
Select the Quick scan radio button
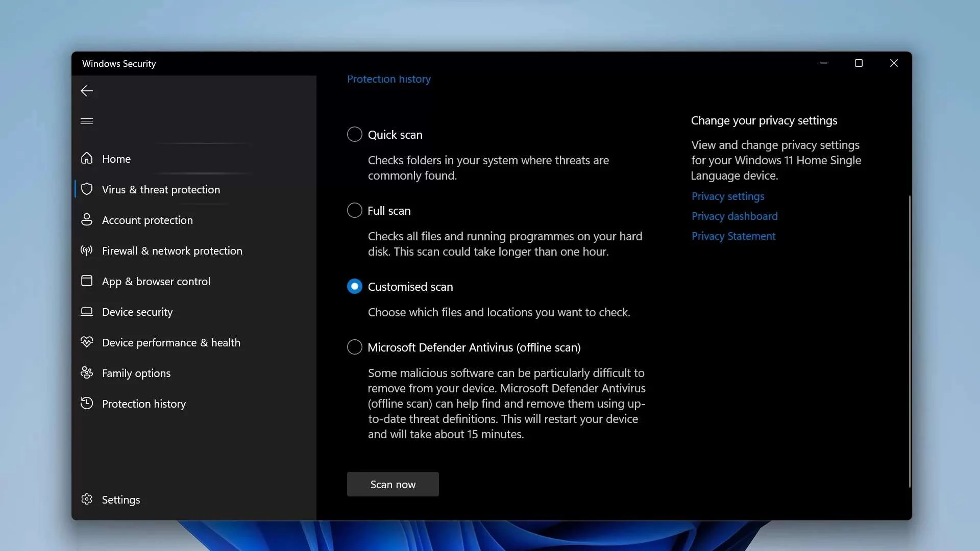[x=355, y=134]
